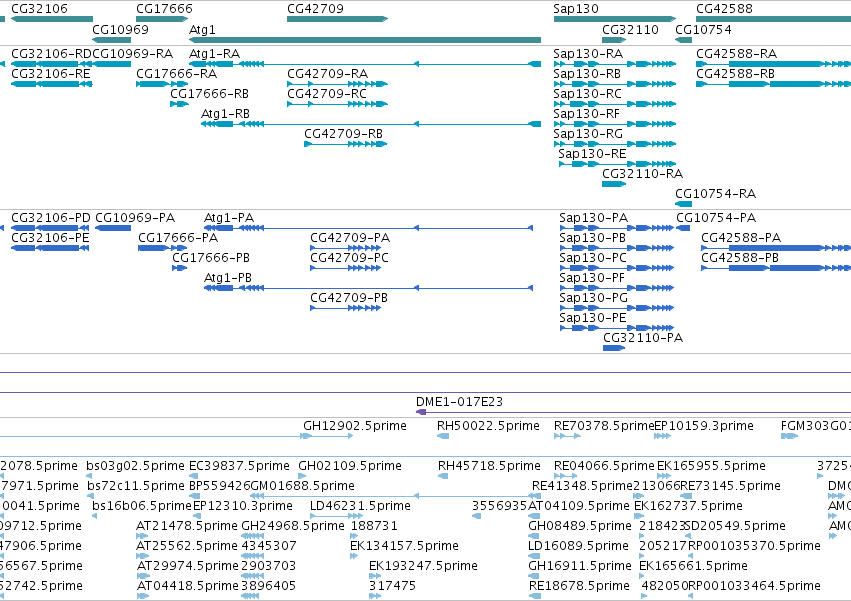851x601 pixels.
Task: Select protein CG32106-PD label
Action: click(x=51, y=218)
